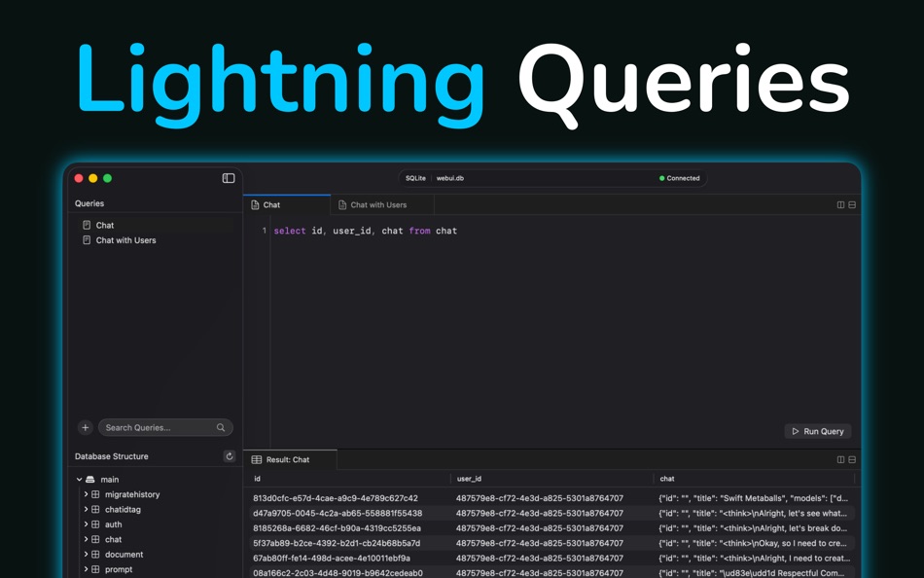Expand the prompt table node
Viewport: 924px width, 578px height.
click(x=86, y=569)
